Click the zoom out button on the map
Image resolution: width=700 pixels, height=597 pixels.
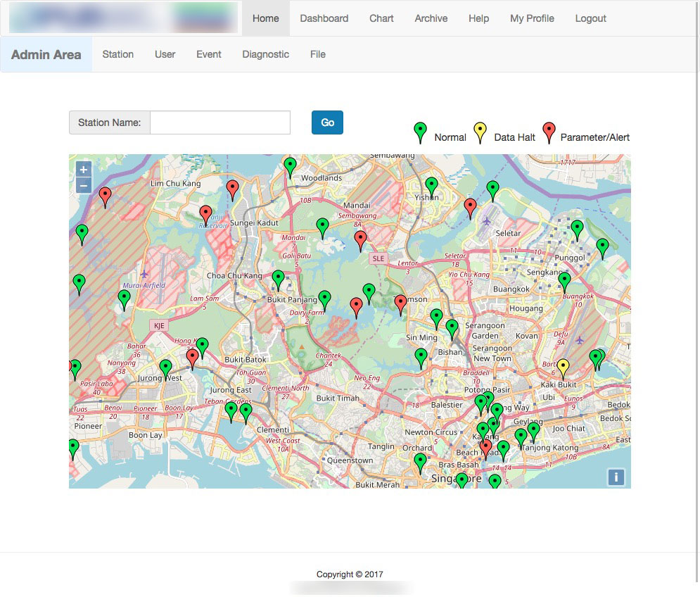coord(83,184)
